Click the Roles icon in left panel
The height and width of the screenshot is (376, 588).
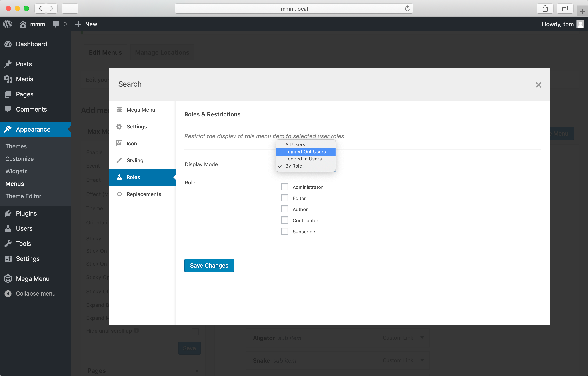tap(120, 177)
